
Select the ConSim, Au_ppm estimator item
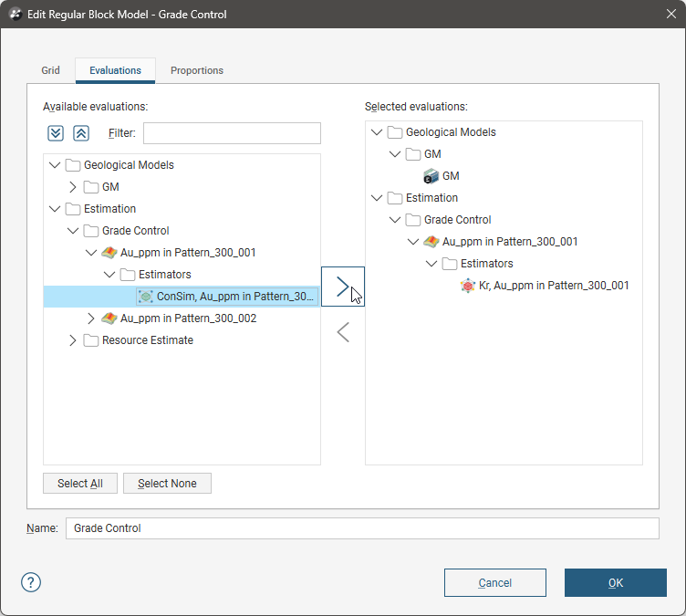(x=235, y=297)
